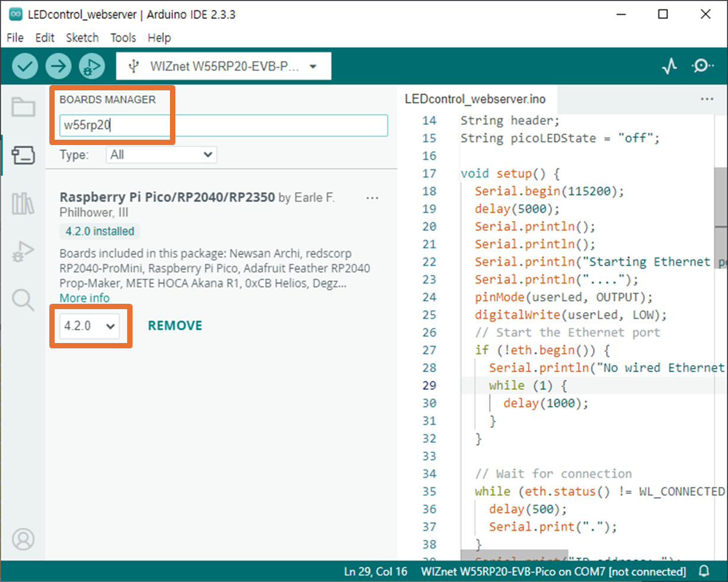Open the Sketch menu
Viewport: 728px width, 582px height.
[x=82, y=37]
